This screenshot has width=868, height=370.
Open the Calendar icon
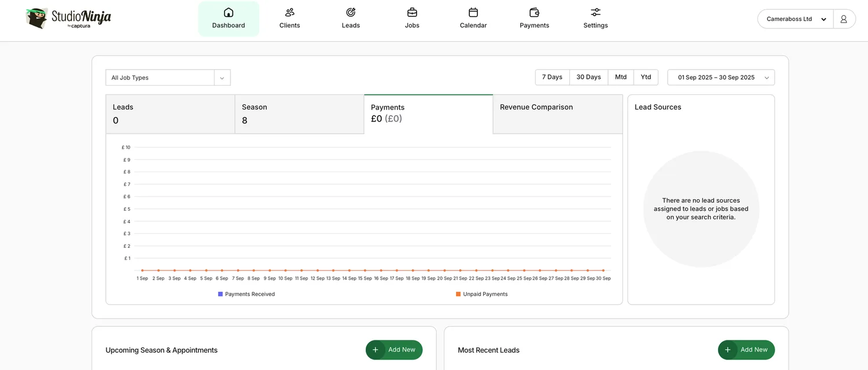pyautogui.click(x=473, y=12)
